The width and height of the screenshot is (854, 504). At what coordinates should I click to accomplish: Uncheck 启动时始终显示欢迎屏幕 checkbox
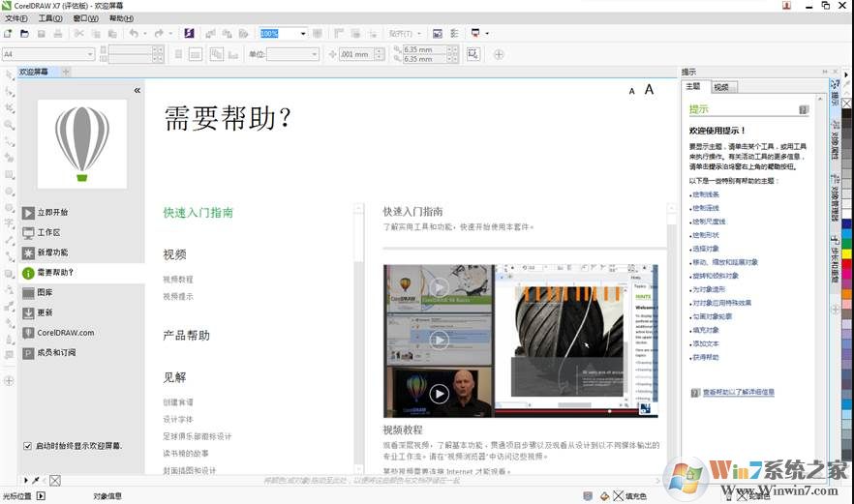pyautogui.click(x=27, y=446)
